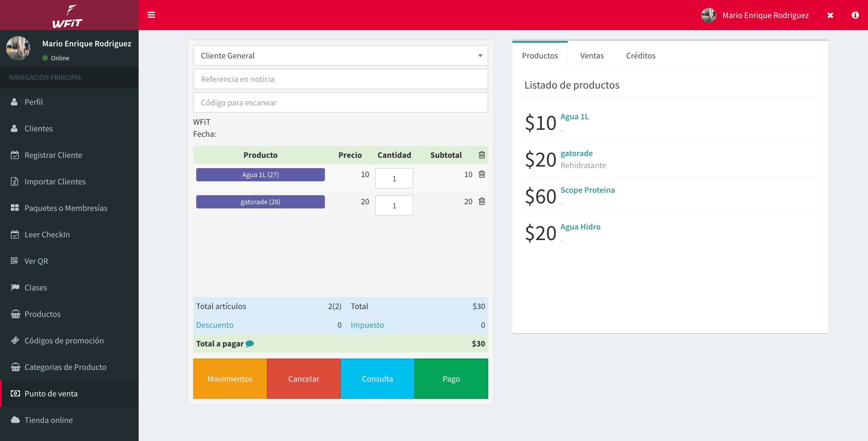Click the gatorade quantity field
868x441 pixels.
tap(394, 205)
